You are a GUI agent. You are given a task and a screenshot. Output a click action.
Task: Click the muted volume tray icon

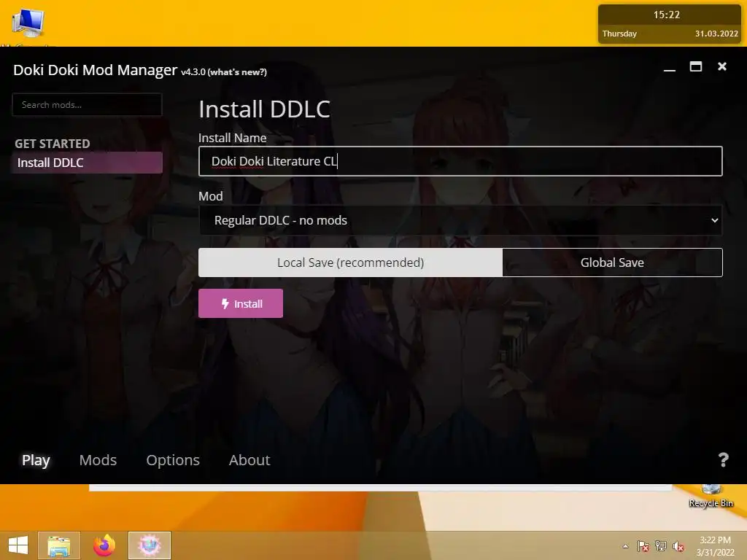[678, 546]
